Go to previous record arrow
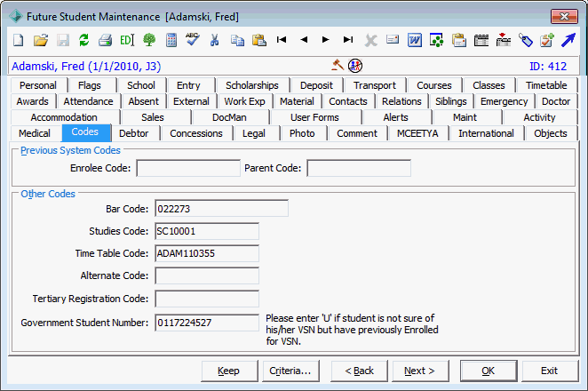Viewport: 588px width, 391px height. (x=304, y=39)
